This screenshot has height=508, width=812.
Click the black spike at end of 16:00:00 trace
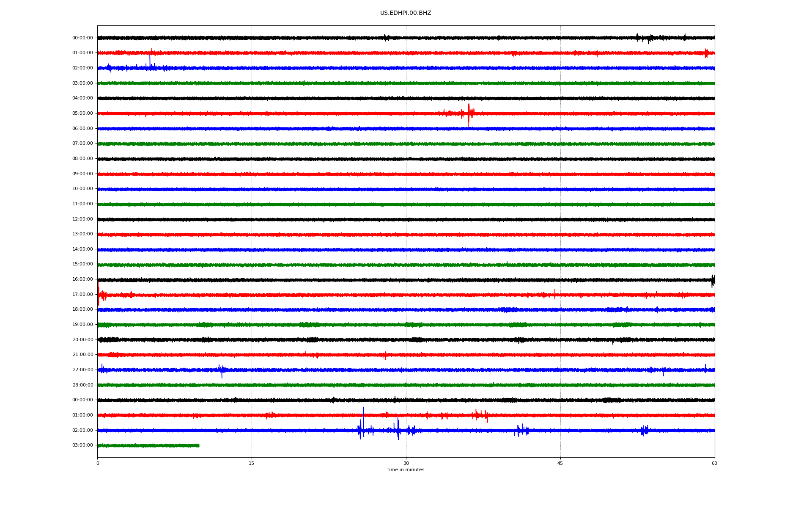pos(713,280)
